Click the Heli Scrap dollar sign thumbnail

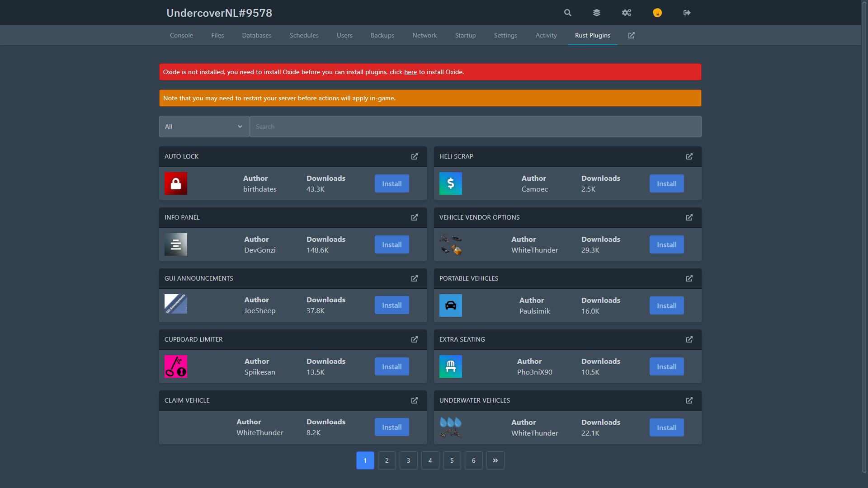click(x=451, y=183)
